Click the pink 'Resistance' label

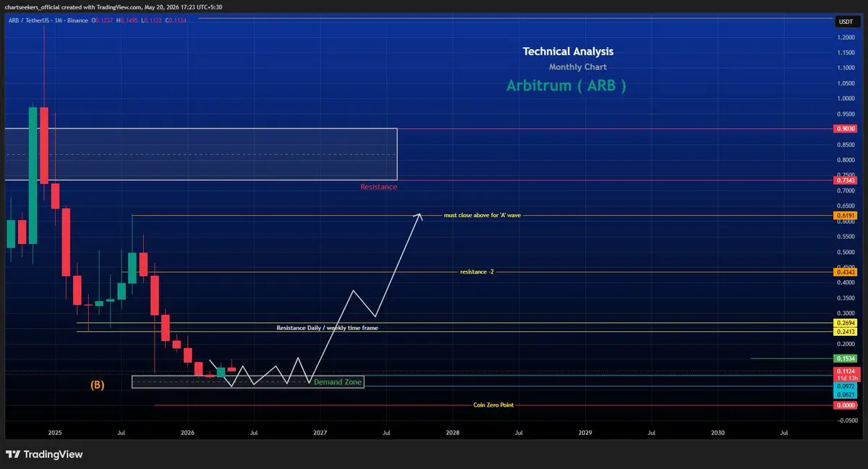pos(379,187)
